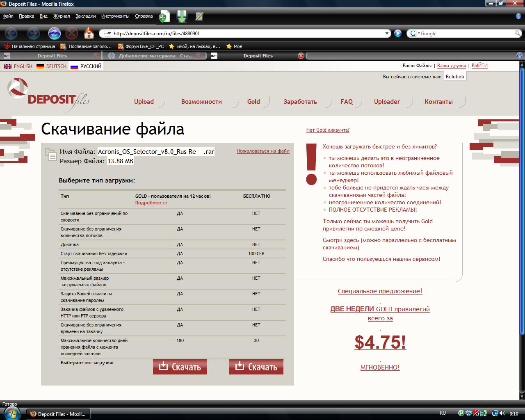Screen dimensions: 525x420
Task: Open the Windows Start orb
Action: [11, 413]
